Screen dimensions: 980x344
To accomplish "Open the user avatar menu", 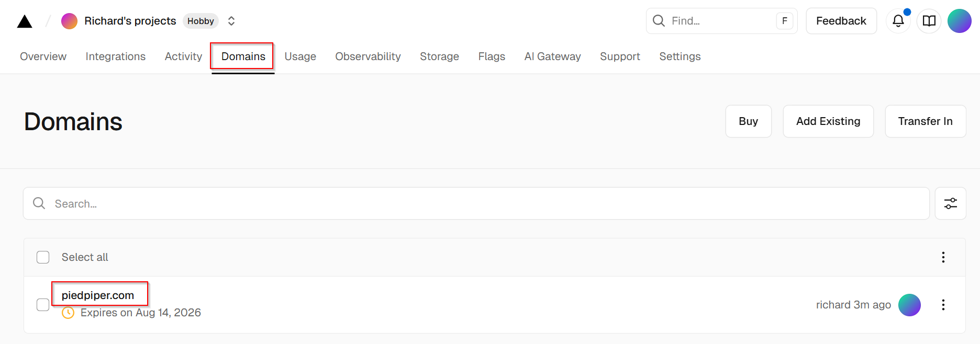I will click(959, 21).
